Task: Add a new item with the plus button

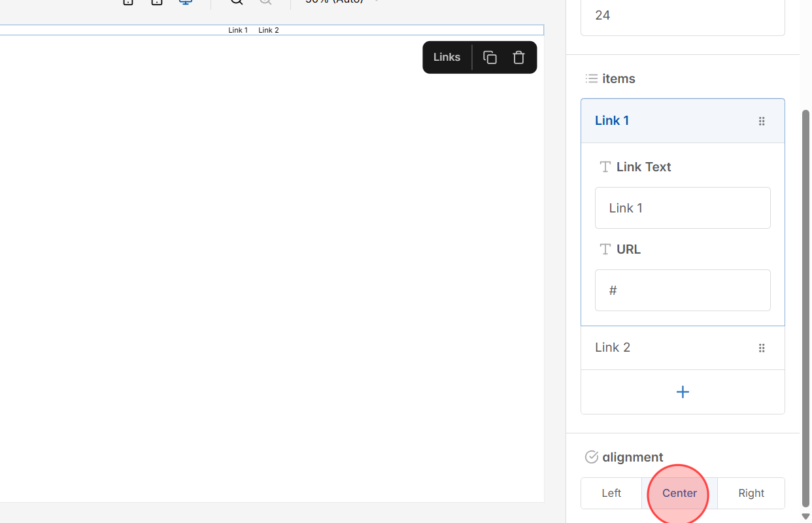Action: pos(683,392)
